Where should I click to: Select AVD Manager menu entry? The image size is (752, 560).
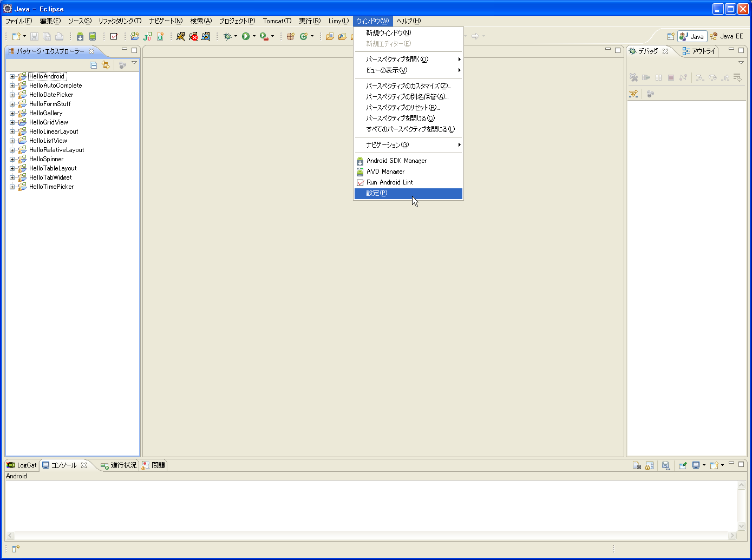[408, 172]
